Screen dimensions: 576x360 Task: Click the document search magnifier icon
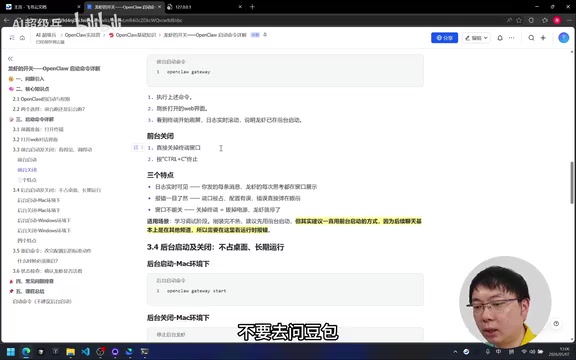531,38
